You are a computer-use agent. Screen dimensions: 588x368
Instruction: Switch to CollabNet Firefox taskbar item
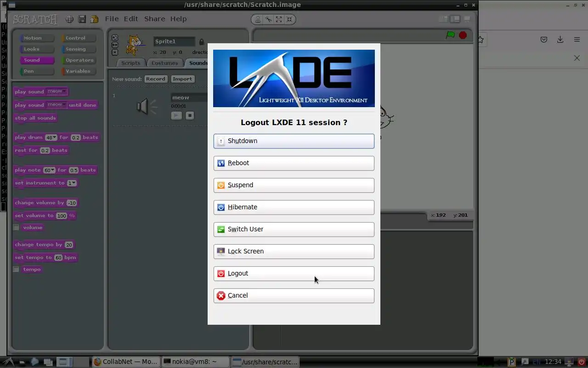126,362
